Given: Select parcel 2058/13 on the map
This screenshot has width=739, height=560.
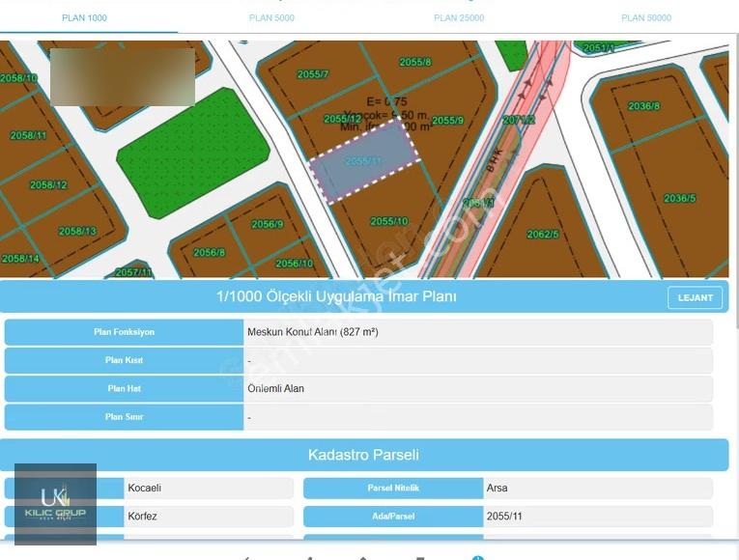Looking at the screenshot, I should (77, 231).
